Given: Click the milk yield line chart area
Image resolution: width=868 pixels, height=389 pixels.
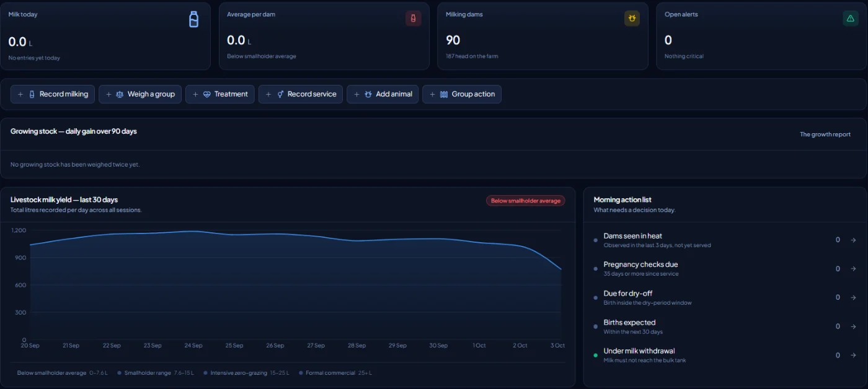Looking at the screenshot, I should (x=295, y=285).
